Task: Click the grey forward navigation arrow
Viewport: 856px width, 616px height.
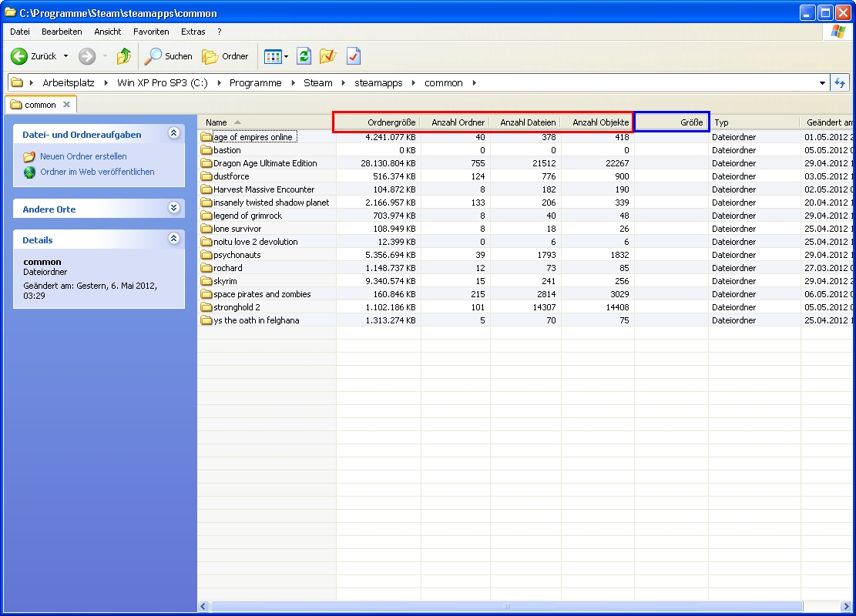Action: [x=87, y=56]
